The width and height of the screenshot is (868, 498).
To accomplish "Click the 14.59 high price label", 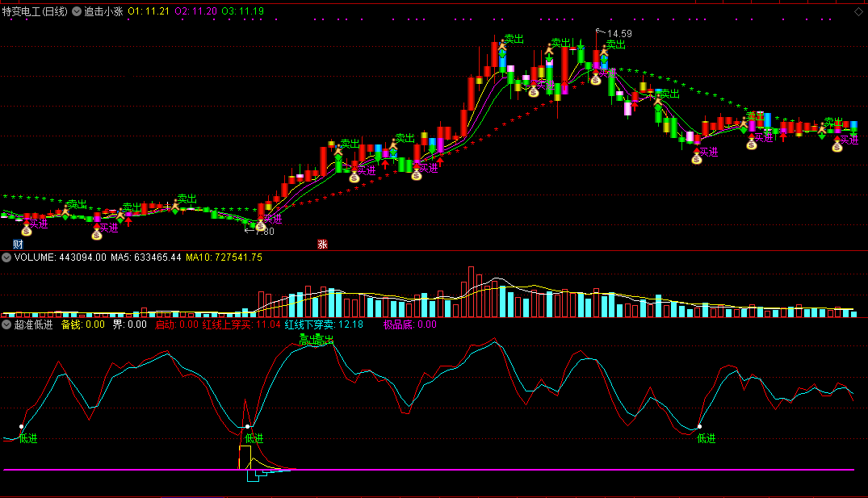I will (619, 34).
